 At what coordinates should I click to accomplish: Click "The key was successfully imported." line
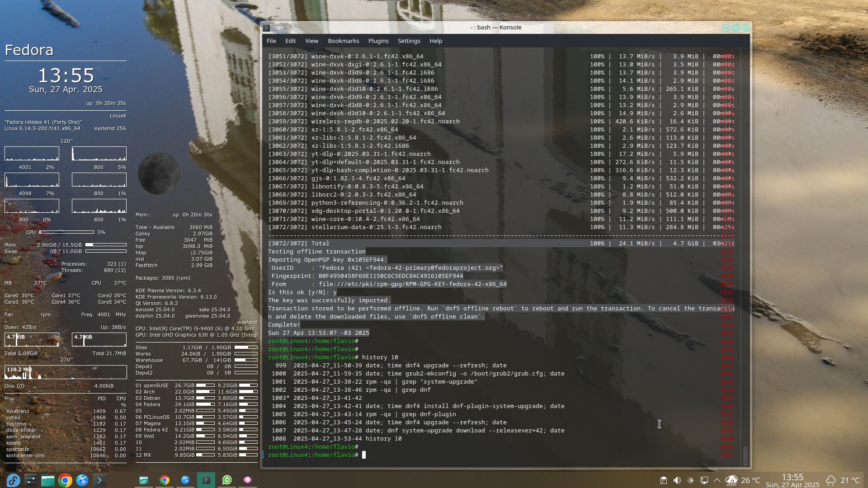pos(330,300)
